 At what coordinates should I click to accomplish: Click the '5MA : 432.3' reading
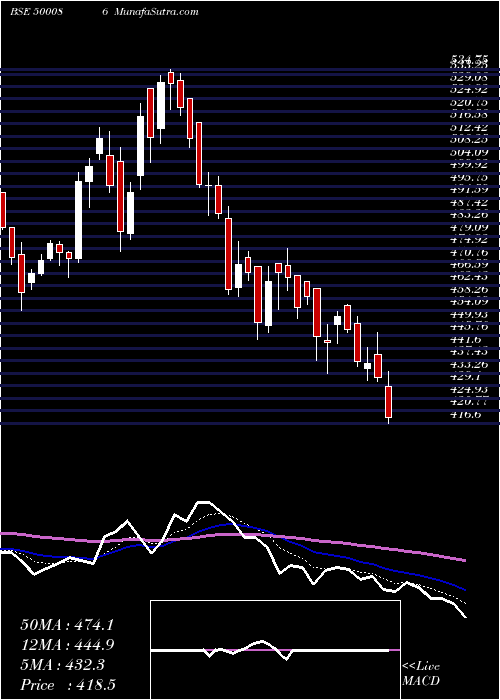62,665
